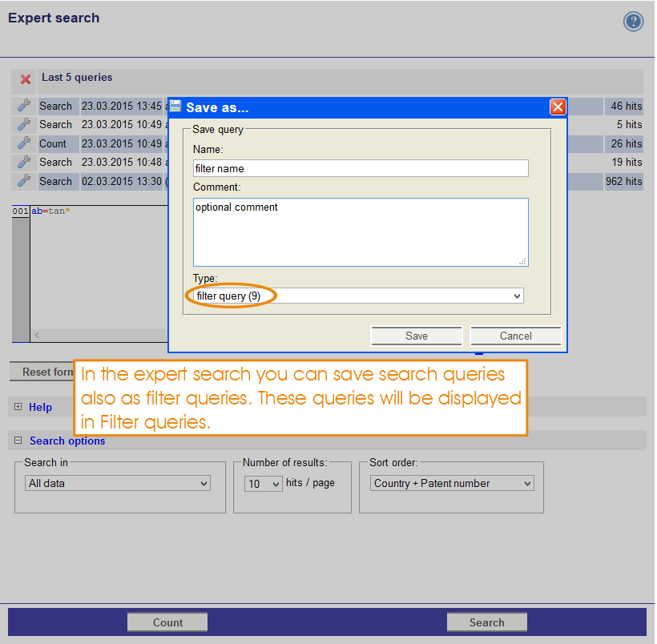Click the Search options heading link
This screenshot has height=644, width=657.
67,441
